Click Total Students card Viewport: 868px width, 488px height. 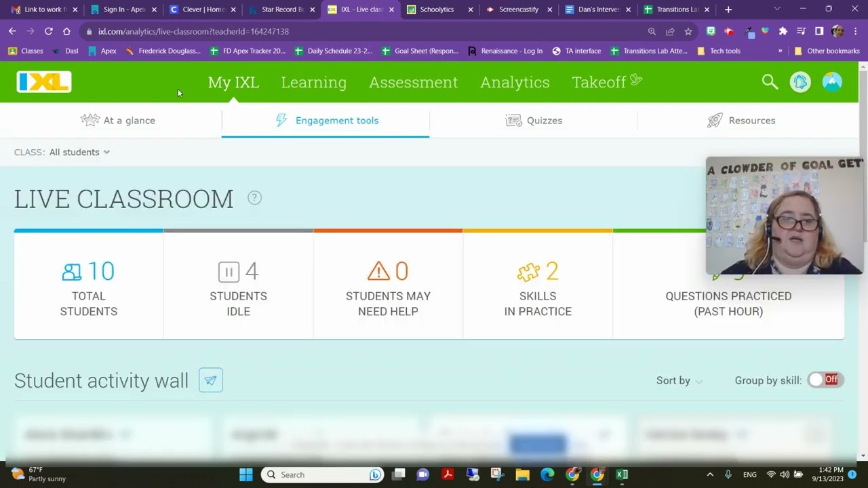click(89, 285)
